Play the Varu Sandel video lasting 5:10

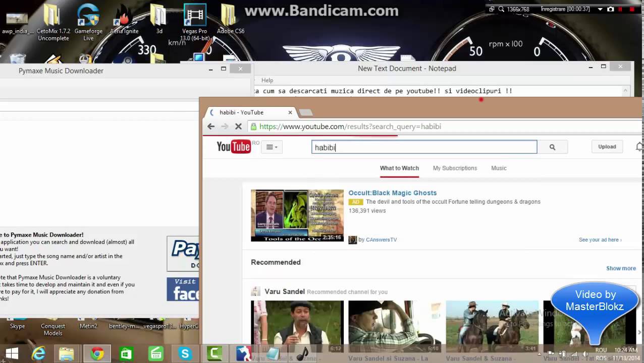coord(395,327)
